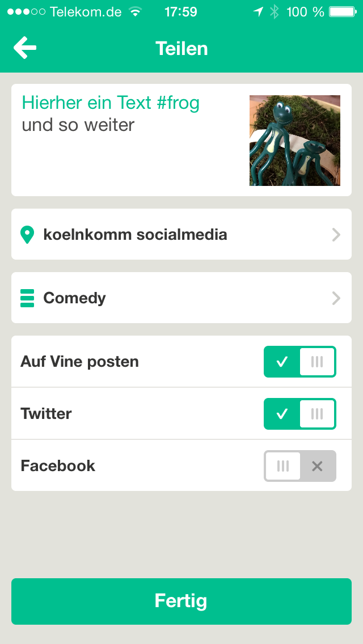
Task: Open location chevron for koelnkomm socialmedia
Action: tap(336, 235)
